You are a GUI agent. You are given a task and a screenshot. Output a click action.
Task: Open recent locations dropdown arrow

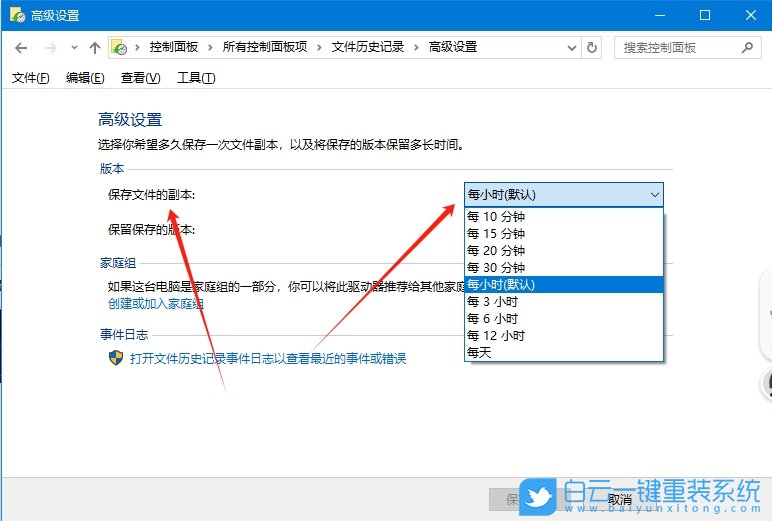click(x=74, y=48)
